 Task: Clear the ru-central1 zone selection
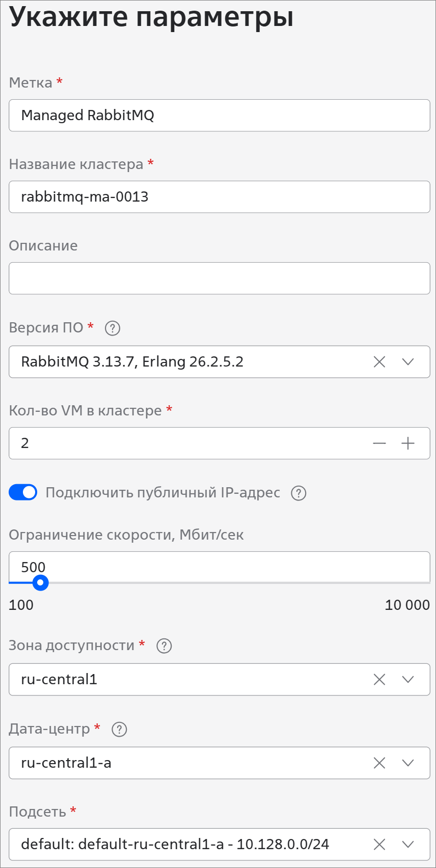pyautogui.click(x=379, y=680)
